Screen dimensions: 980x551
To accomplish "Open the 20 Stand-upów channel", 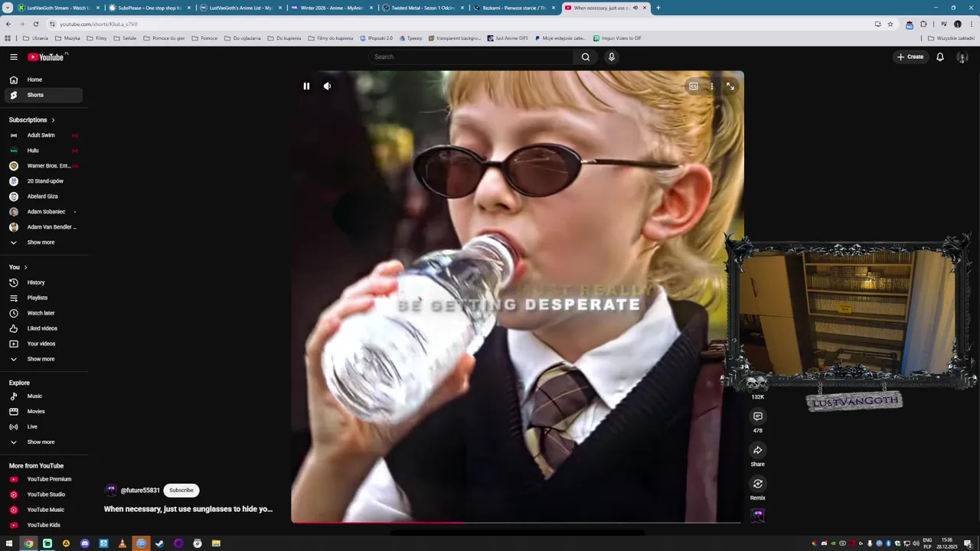I will [x=44, y=181].
